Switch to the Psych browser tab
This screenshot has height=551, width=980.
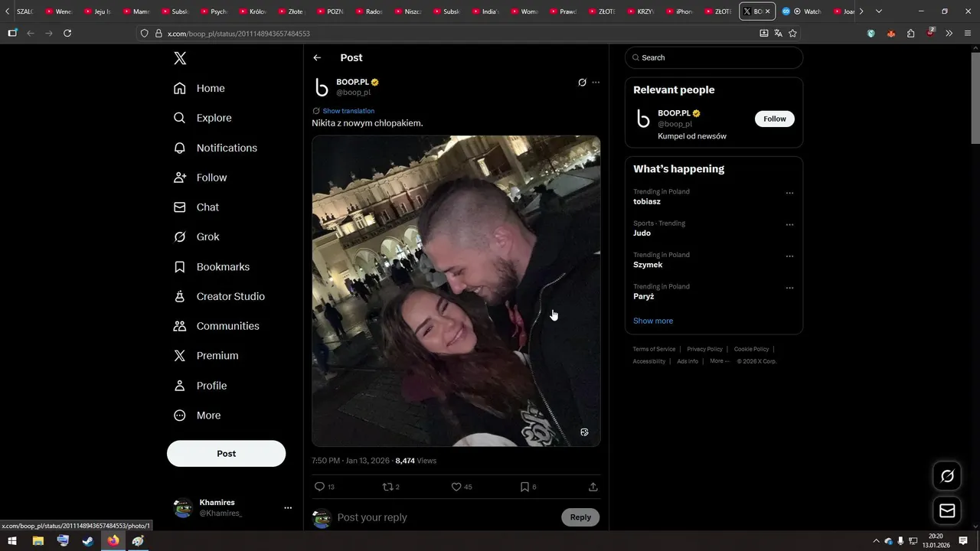point(214,11)
